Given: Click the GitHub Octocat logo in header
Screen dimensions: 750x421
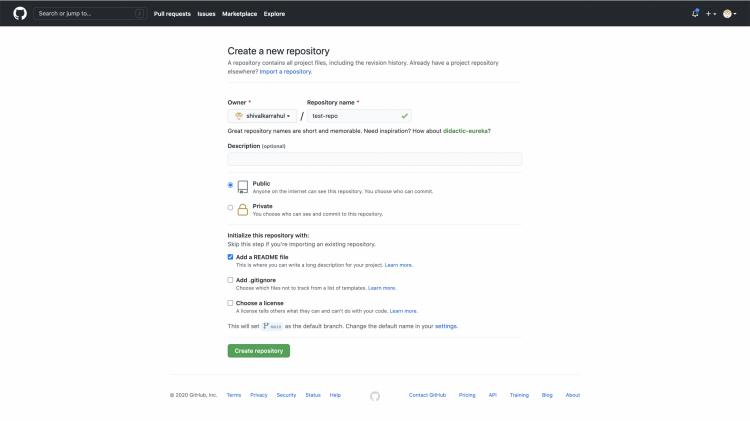Looking at the screenshot, I should 20,13.
